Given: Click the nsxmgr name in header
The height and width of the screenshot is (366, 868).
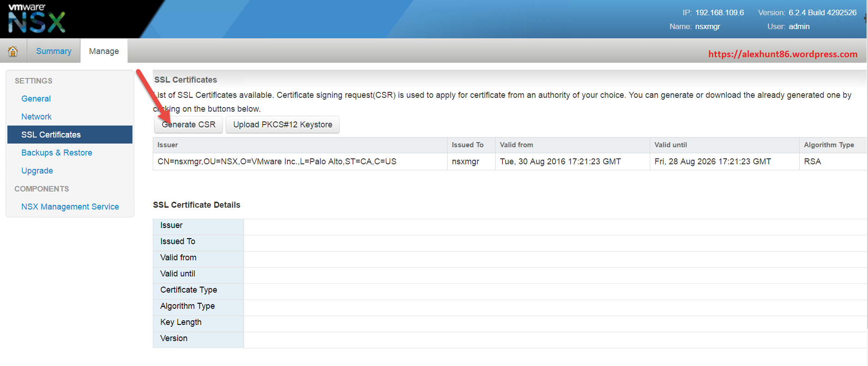Looking at the screenshot, I should 707,26.
